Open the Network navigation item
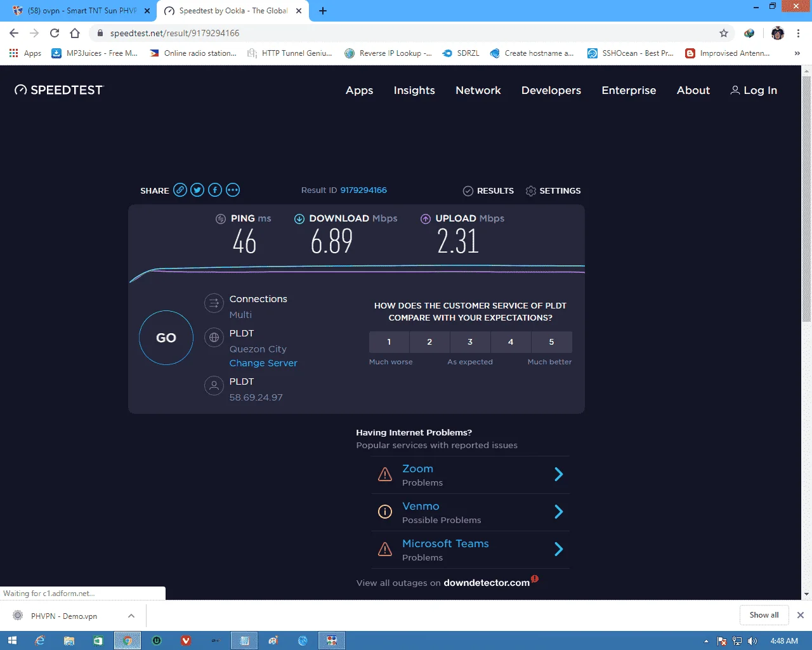 coord(478,90)
